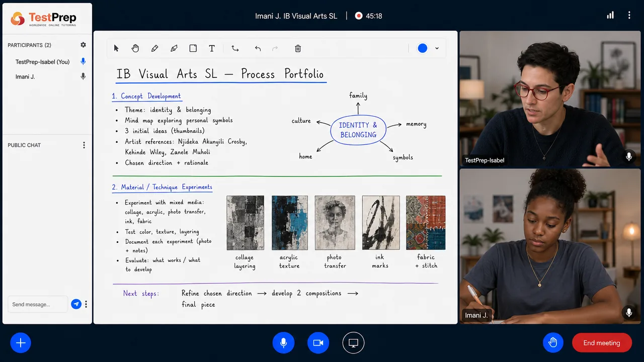Select the connector line tool
The height and width of the screenshot is (362, 644).
point(235,48)
